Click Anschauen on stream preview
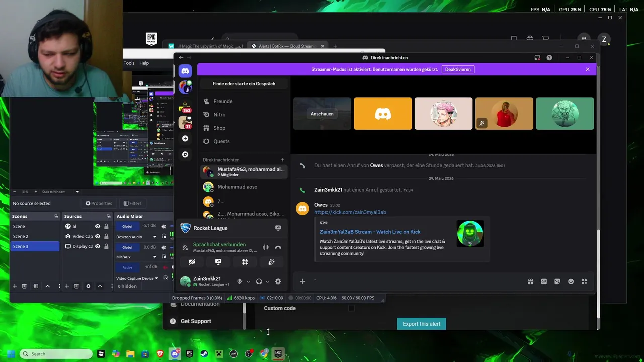644x362 pixels. [322, 114]
